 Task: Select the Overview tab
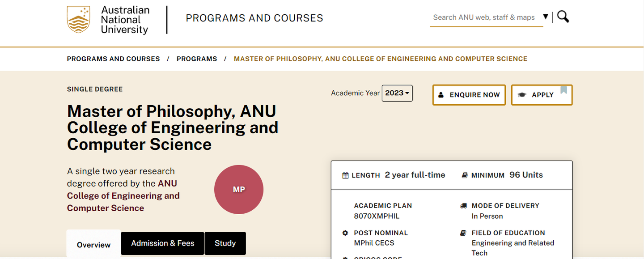[x=93, y=244]
